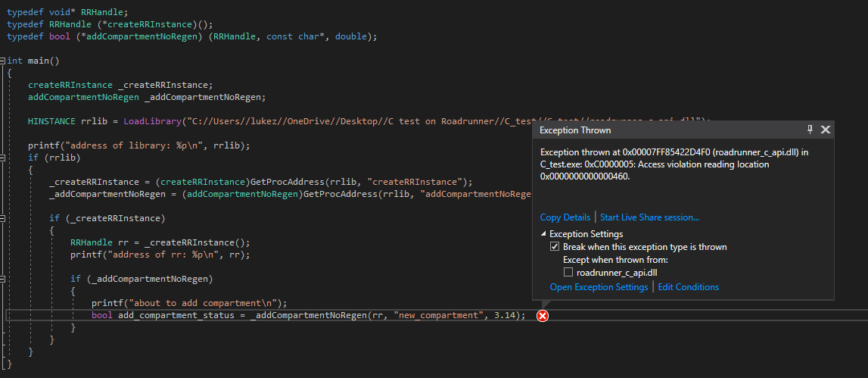Click the printf "address of library" line

[x=139, y=145]
